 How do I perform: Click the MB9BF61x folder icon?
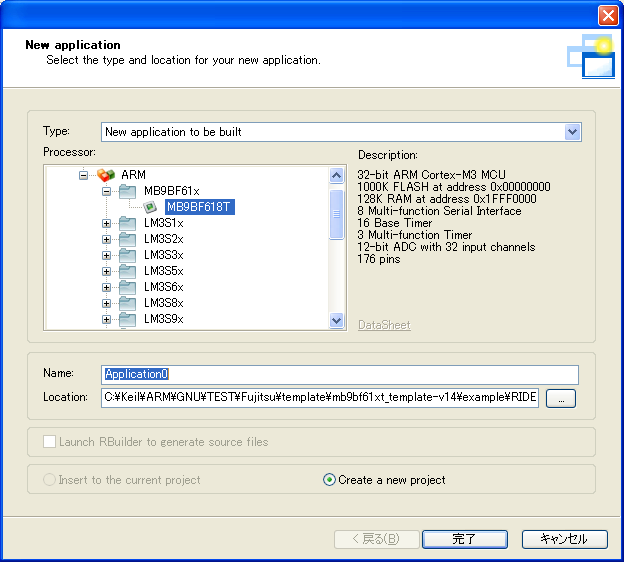[127, 191]
